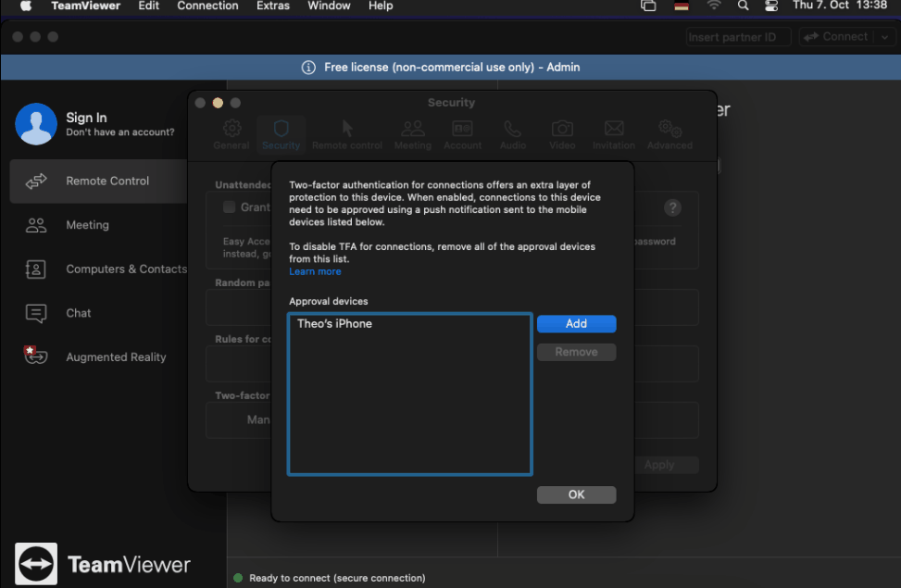Image resolution: width=901 pixels, height=588 pixels.
Task: Open the Connection menu
Action: (x=207, y=6)
